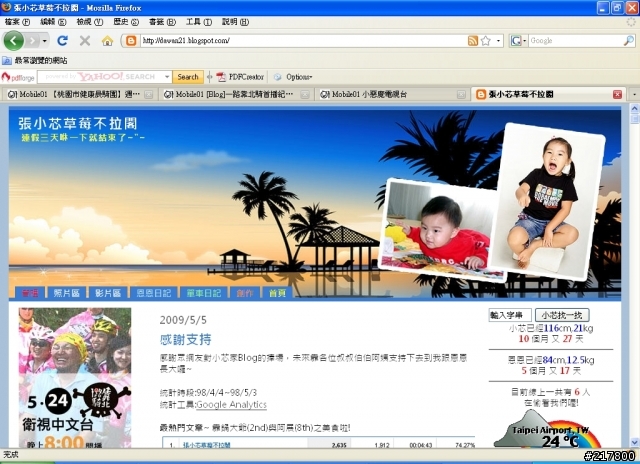Close the Mobile01 小惡魔電視台 tab

point(461,94)
